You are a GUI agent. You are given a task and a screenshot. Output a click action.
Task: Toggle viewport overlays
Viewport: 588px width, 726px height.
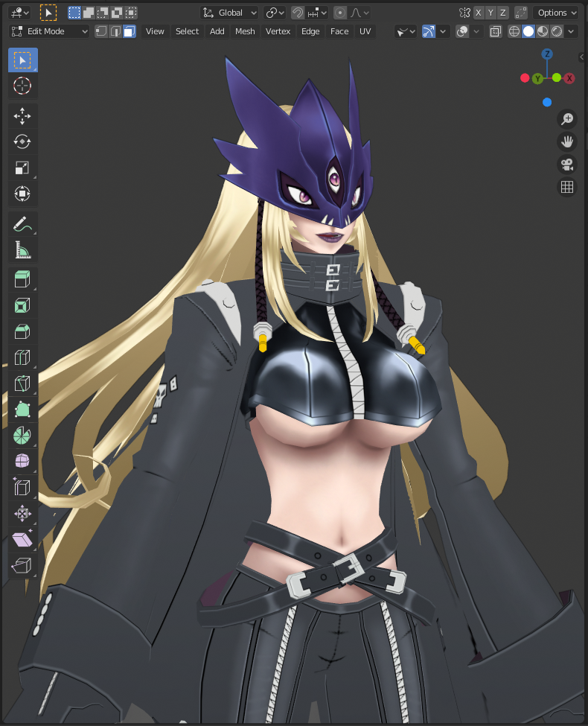[x=462, y=31]
